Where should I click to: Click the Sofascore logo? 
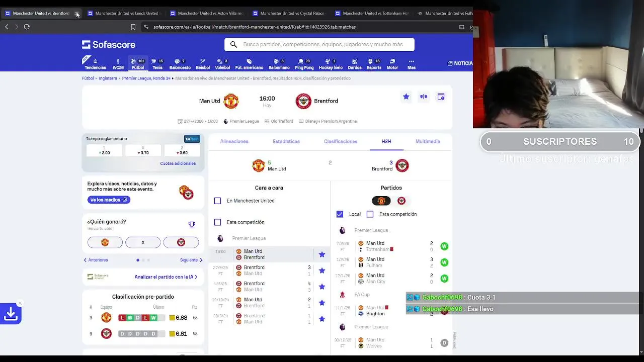coord(109,45)
